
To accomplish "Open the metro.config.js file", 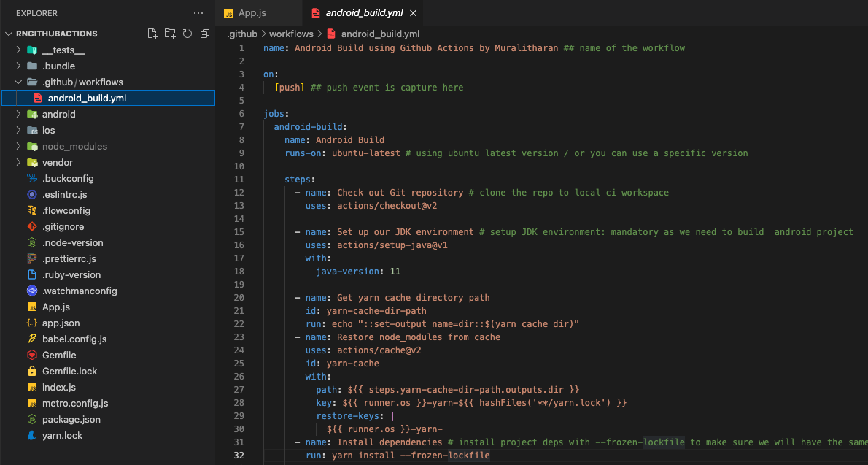I will point(109,404).
